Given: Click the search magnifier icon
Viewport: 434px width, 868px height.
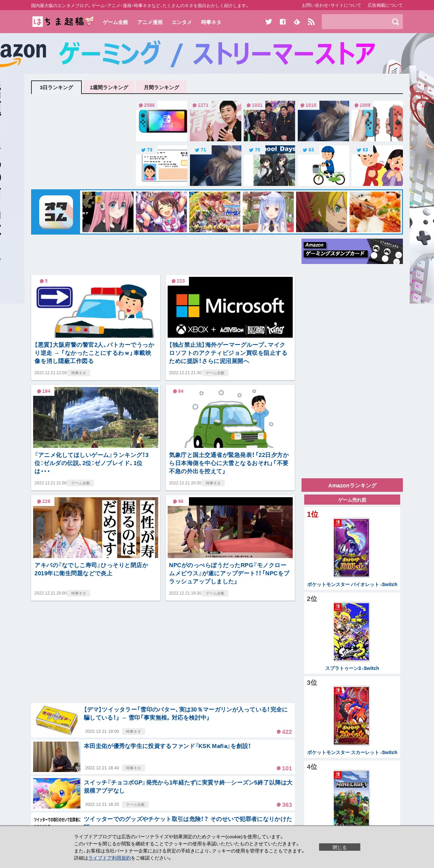Looking at the screenshot, I should [x=395, y=22].
